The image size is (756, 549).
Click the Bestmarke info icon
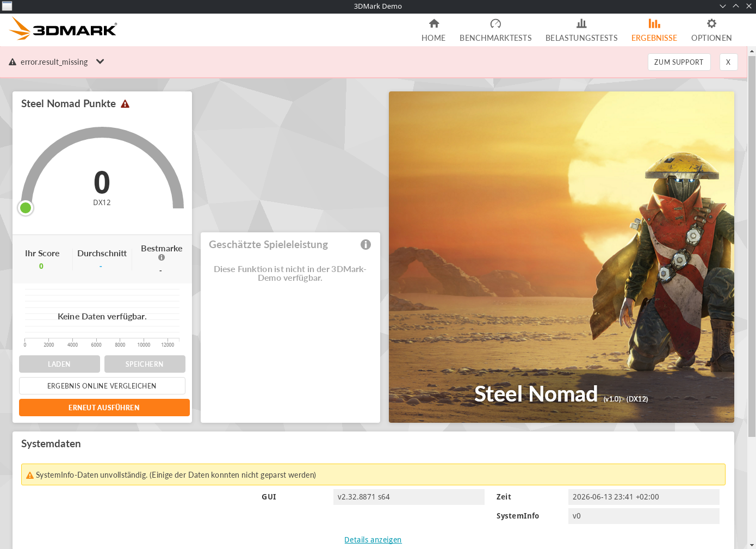click(162, 257)
